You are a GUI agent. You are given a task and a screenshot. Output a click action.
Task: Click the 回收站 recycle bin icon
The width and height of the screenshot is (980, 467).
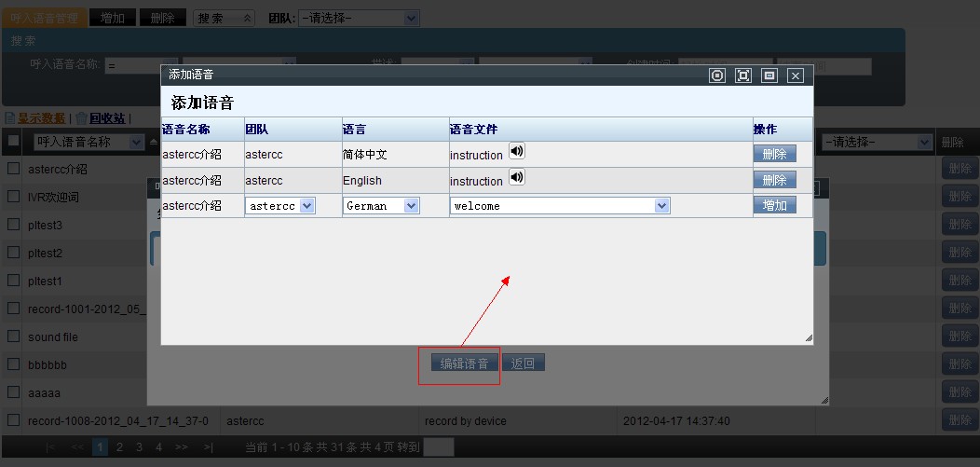pos(82,118)
